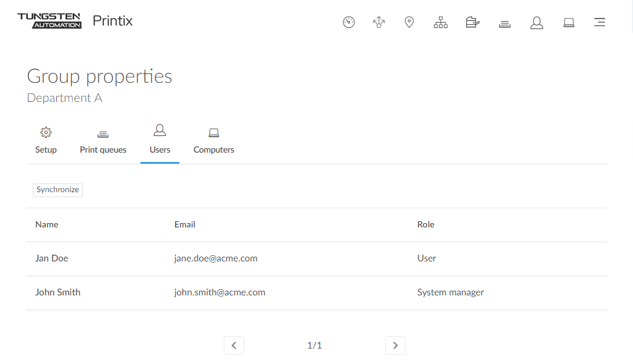The width and height of the screenshot is (633, 364).
Task: Click the Synchronize button
Action: coord(57,190)
